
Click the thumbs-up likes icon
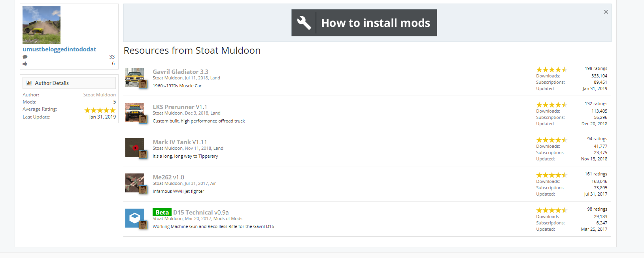click(x=25, y=64)
